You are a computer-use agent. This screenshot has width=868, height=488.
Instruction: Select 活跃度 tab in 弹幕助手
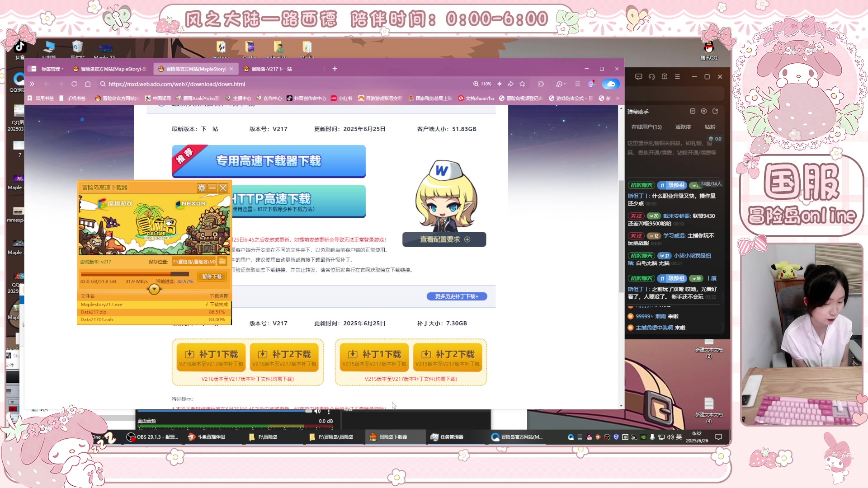(683, 127)
